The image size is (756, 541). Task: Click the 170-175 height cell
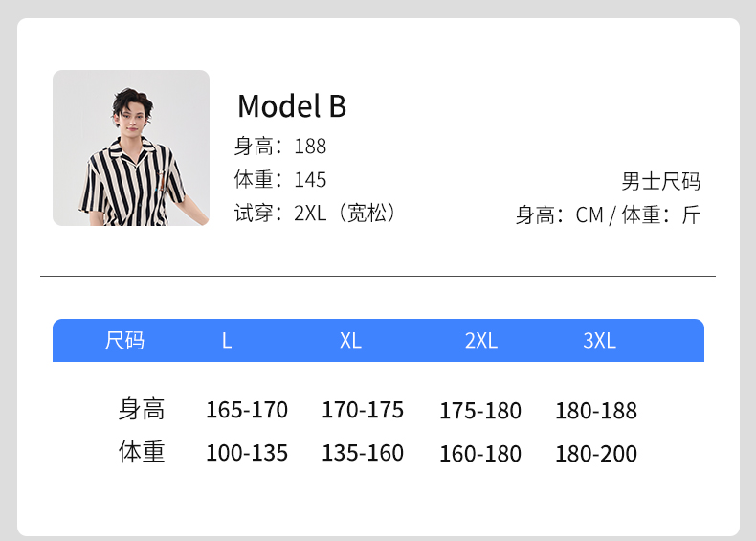click(x=363, y=410)
